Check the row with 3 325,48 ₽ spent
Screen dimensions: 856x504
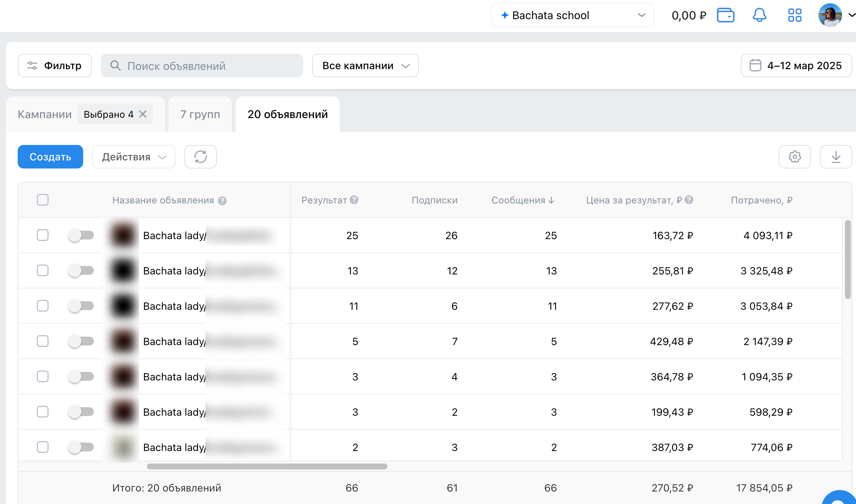43,270
